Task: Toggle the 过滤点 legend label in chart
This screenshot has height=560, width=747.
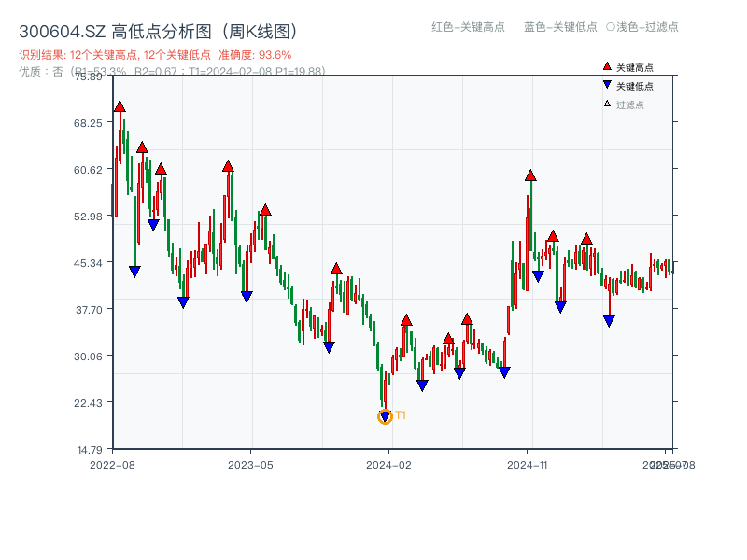Action: click(629, 105)
